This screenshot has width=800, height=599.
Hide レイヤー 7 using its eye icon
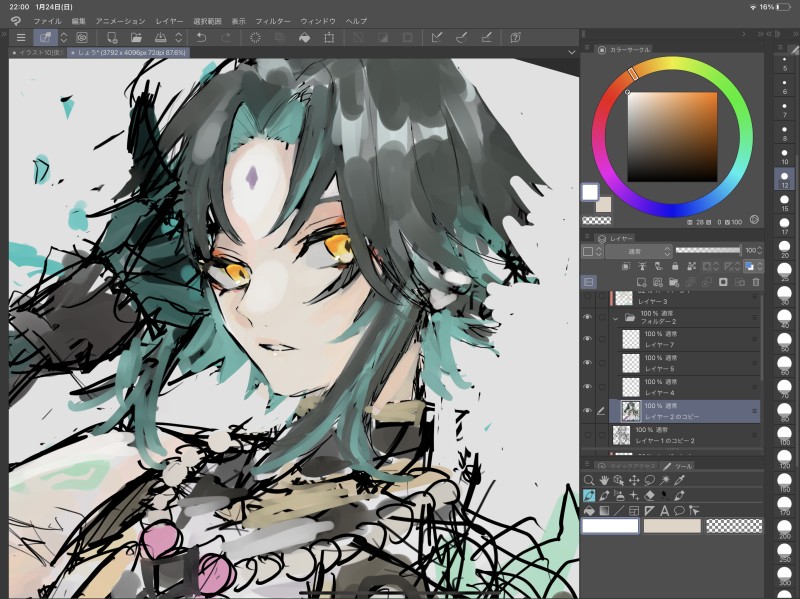tap(587, 339)
